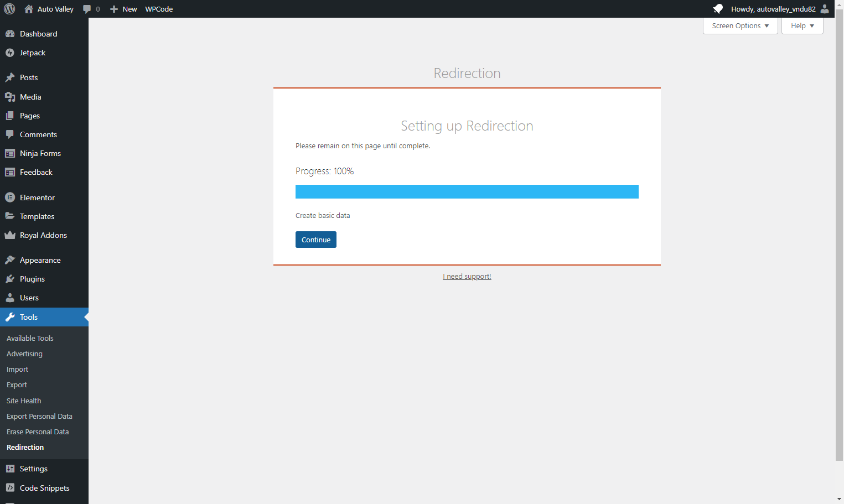Open WPCode in the admin bar
844x504 pixels.
point(159,9)
